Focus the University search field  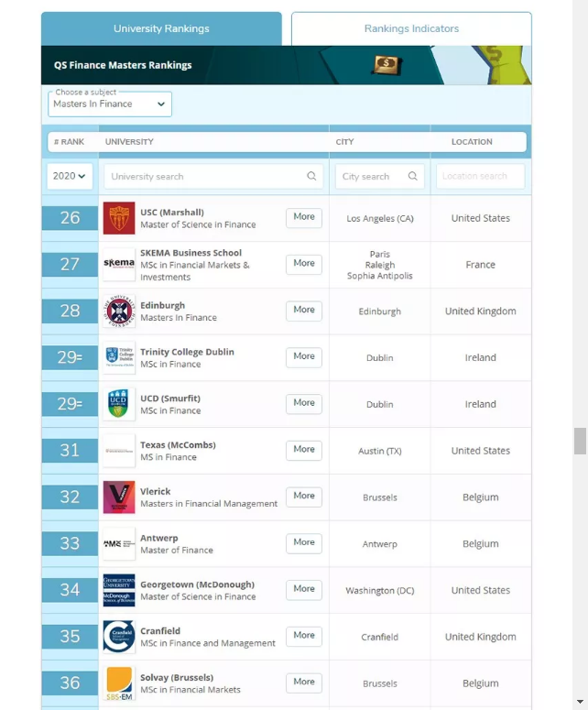(213, 176)
